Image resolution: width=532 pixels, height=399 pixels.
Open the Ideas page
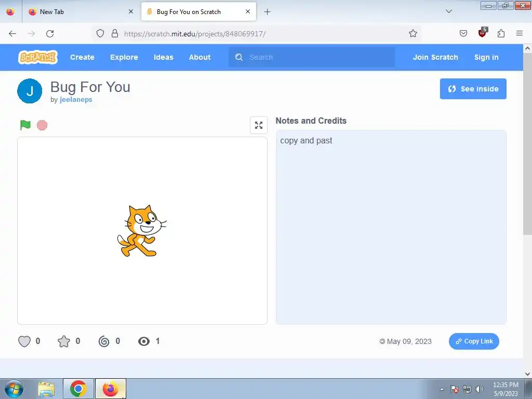[164, 57]
